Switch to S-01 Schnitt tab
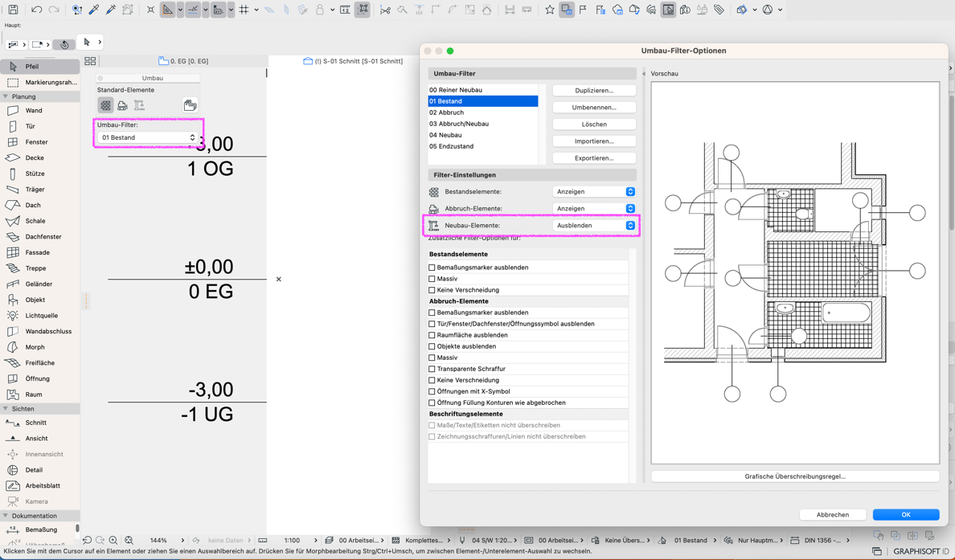Screen dimensions: 955x560 tap(353, 61)
